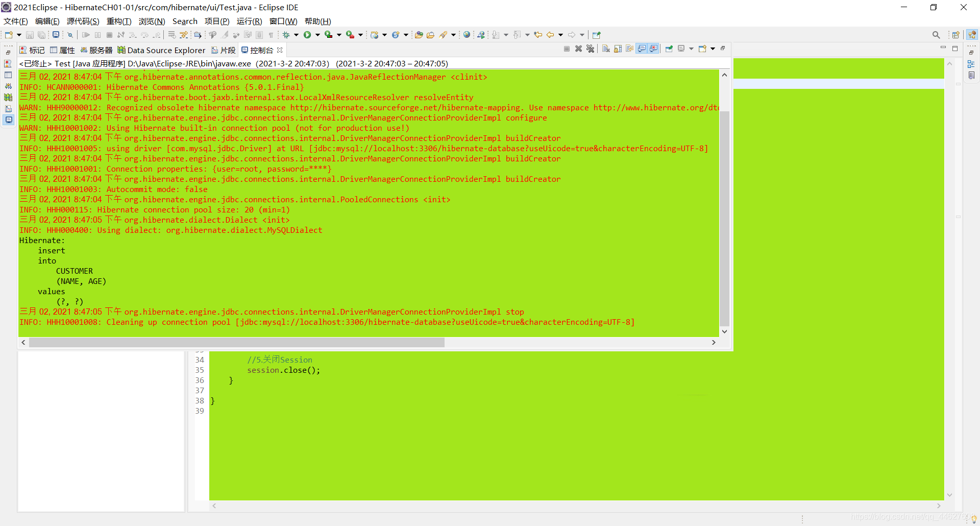
Task: Click the session.close(); code line
Action: tap(284, 370)
